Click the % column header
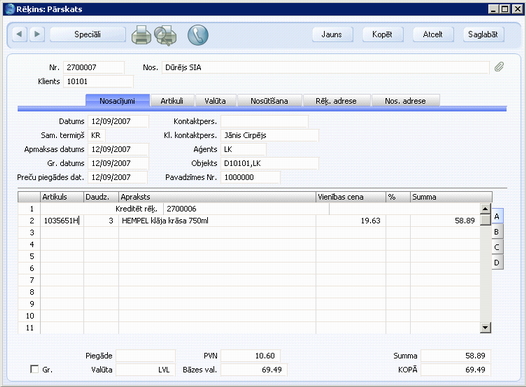 (398, 197)
